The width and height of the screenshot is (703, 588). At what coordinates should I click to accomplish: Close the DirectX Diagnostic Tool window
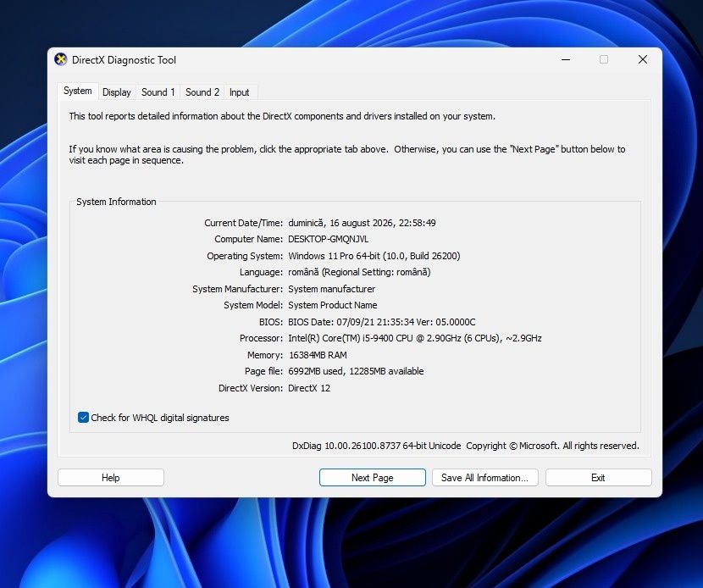[643, 59]
